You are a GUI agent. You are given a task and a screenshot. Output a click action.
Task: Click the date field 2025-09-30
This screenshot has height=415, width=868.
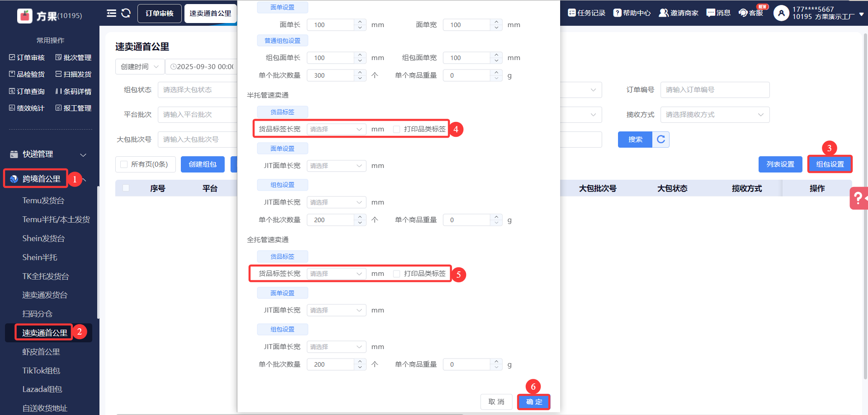[201, 67]
